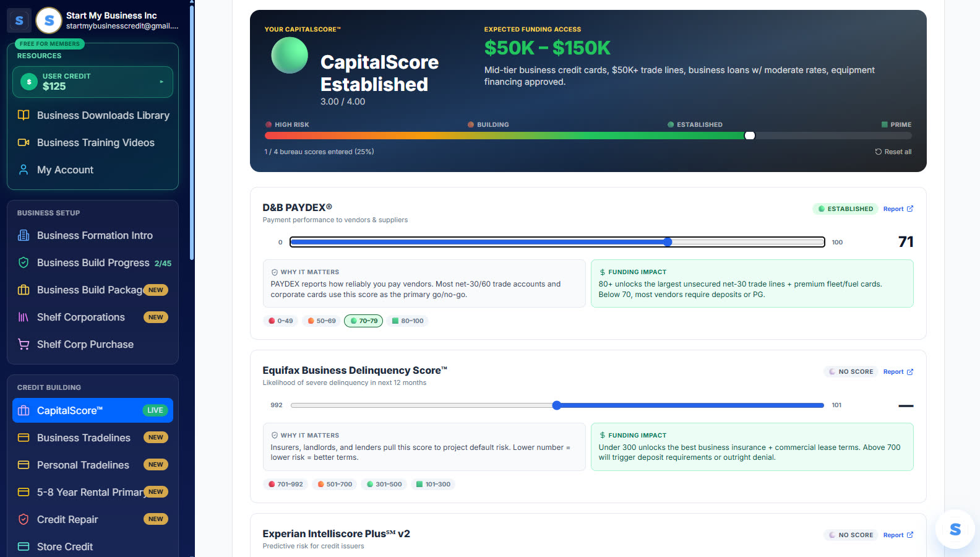This screenshot has width=980, height=557.
Task: Select the 70-79 PAYDEX range chip
Action: (363, 321)
